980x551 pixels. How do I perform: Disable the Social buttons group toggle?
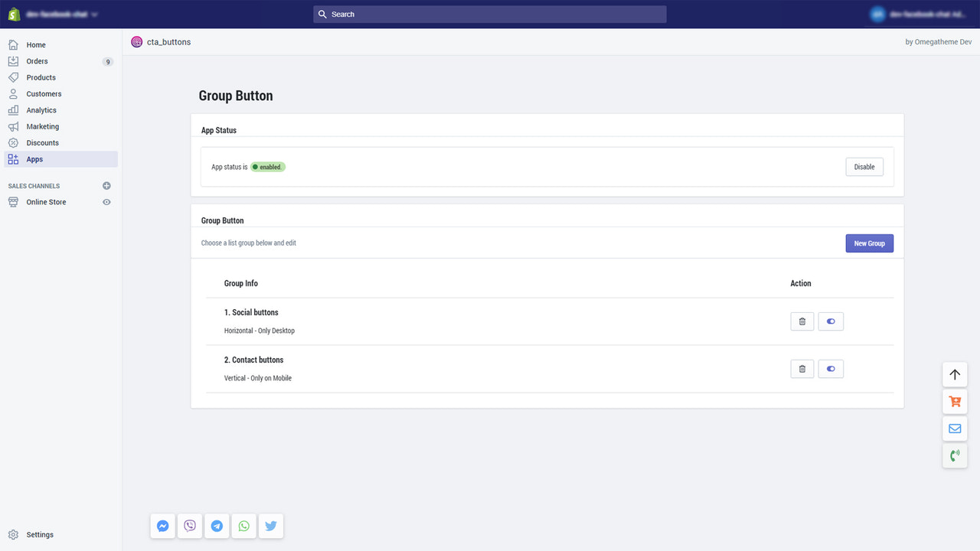831,321
